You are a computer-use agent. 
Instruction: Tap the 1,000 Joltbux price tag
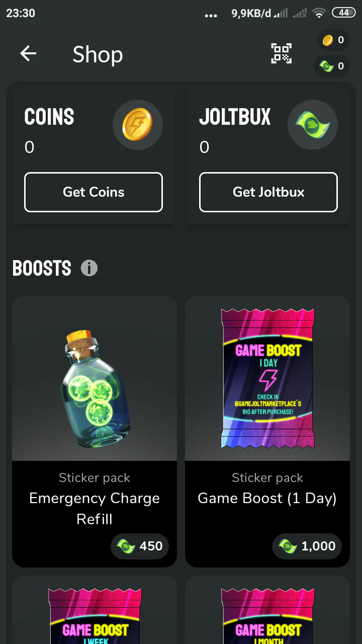pyautogui.click(x=307, y=546)
